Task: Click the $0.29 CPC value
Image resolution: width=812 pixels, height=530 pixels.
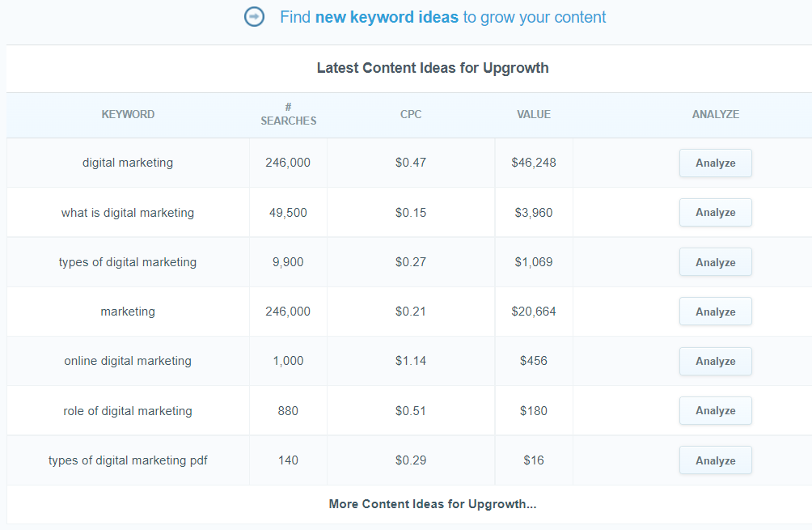Action: [x=411, y=460]
